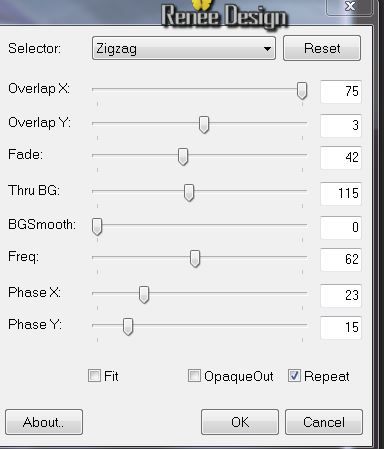The image size is (384, 449).
Task: Click the Phase Y slider handle
Action: (x=128, y=327)
